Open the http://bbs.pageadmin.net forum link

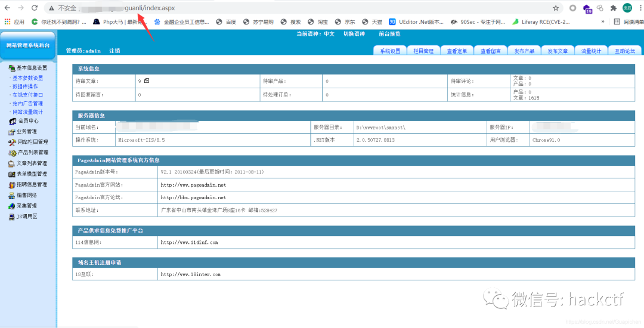[193, 197]
